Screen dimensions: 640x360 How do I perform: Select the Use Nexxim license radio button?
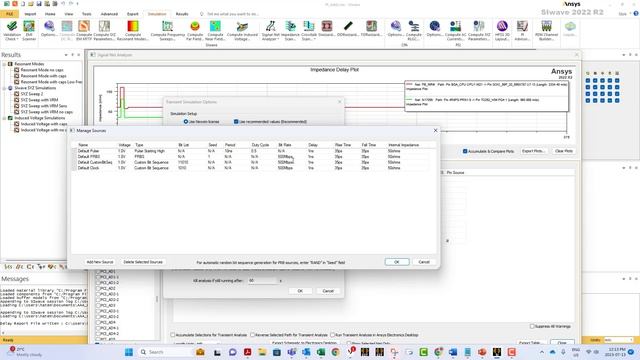(x=186, y=122)
